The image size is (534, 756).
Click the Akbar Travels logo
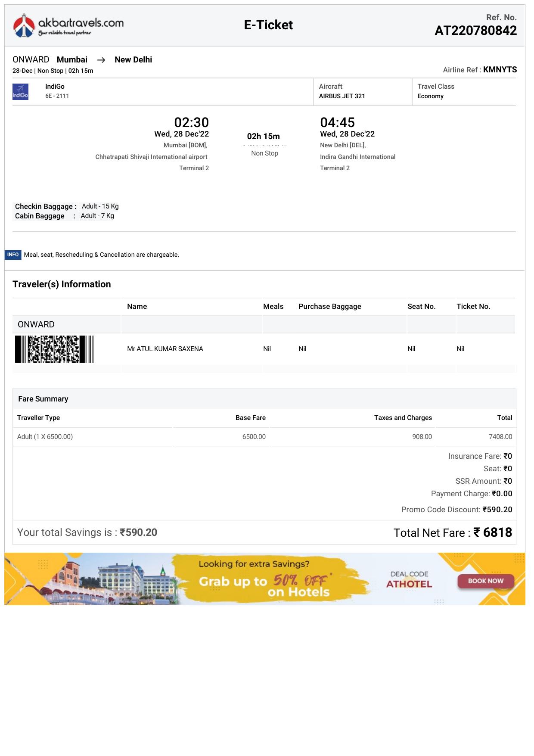tap(68, 25)
